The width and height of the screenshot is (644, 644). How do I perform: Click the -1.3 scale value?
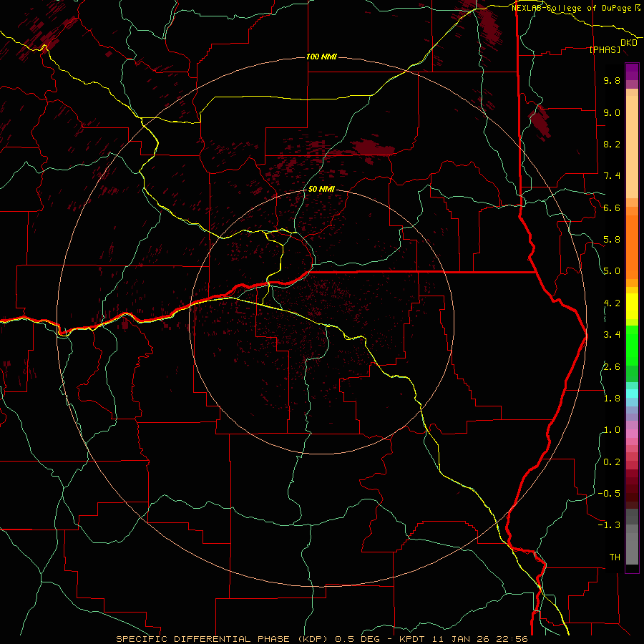[x=609, y=525]
